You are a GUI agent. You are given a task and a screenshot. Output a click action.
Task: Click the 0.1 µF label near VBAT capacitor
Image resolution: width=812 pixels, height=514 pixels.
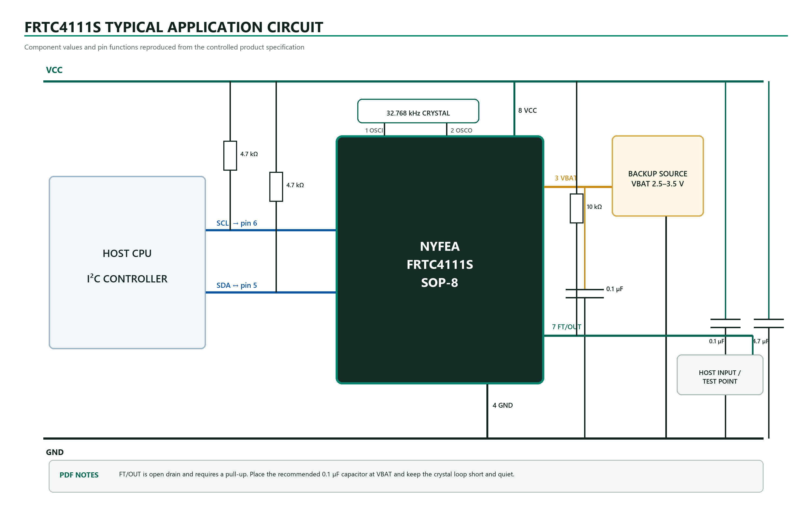point(614,289)
